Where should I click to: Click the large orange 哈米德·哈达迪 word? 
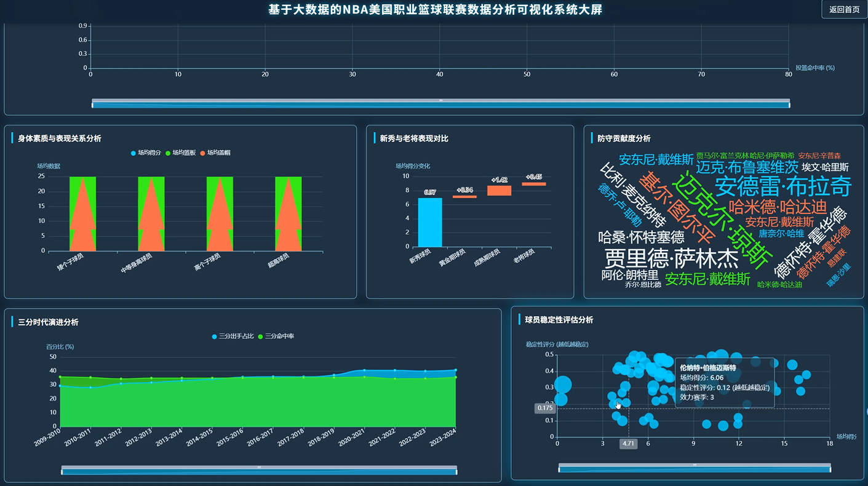[x=778, y=206]
